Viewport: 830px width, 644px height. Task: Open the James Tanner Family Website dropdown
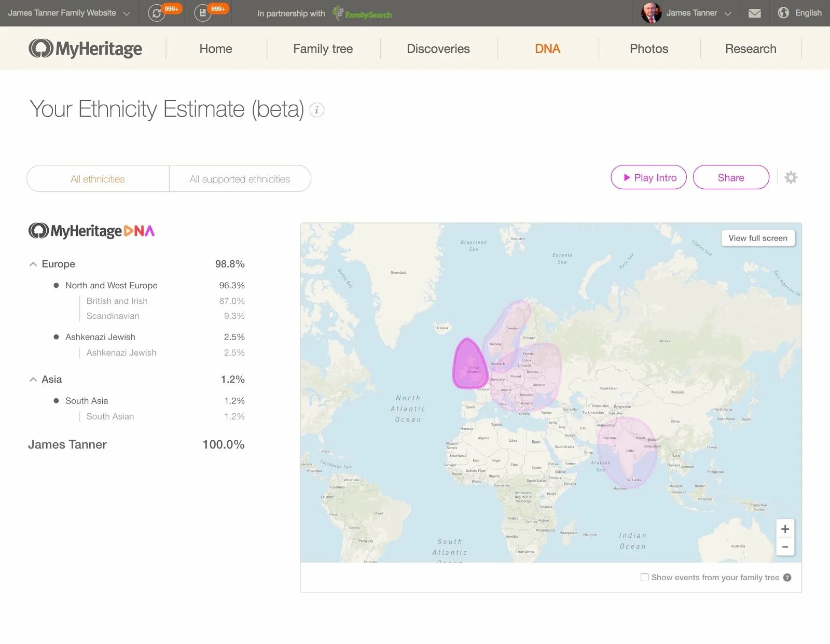pyautogui.click(x=69, y=13)
